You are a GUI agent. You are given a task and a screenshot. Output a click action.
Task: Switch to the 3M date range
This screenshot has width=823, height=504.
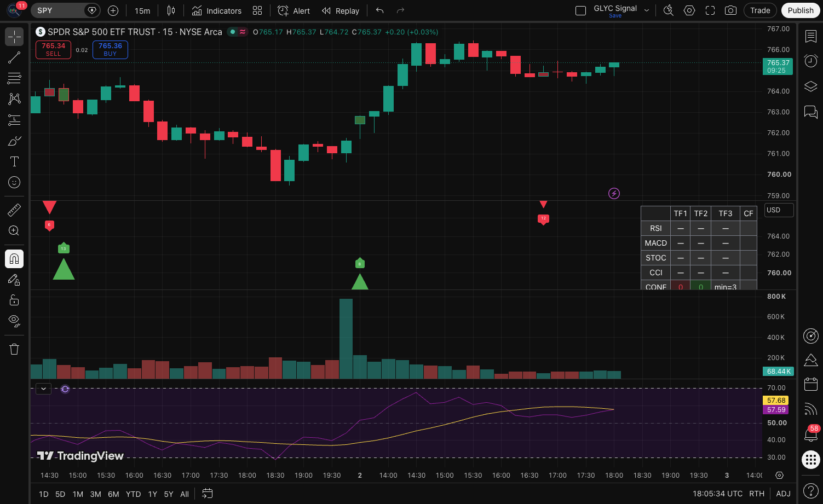click(95, 494)
